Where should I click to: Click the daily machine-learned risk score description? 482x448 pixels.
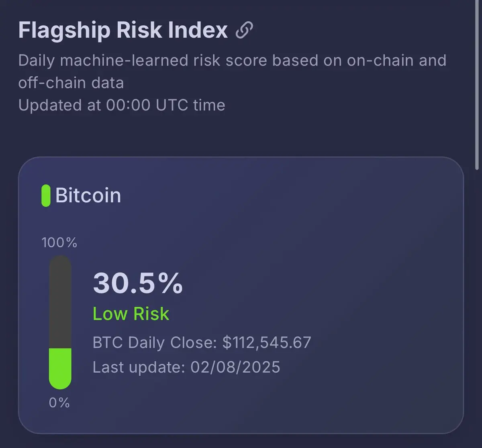pos(232,71)
